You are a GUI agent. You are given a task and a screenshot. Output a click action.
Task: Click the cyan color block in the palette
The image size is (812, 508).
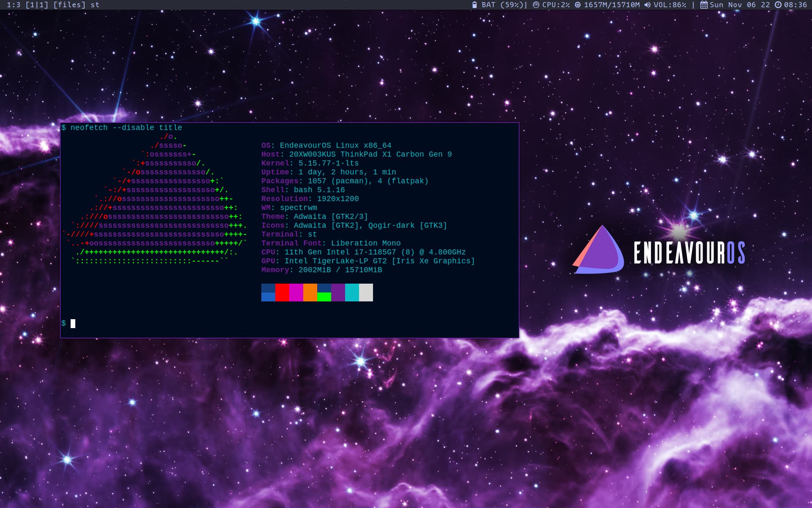[352, 293]
